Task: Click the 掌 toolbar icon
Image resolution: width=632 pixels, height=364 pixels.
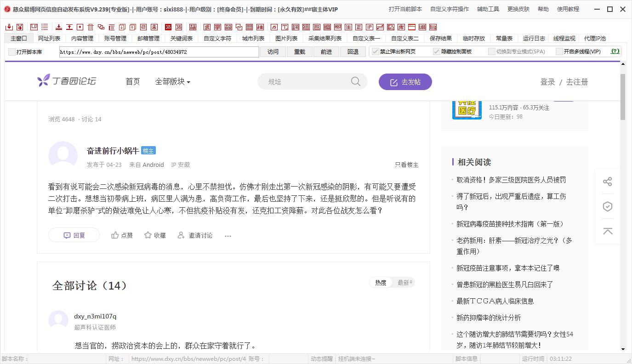Action: [218, 27]
